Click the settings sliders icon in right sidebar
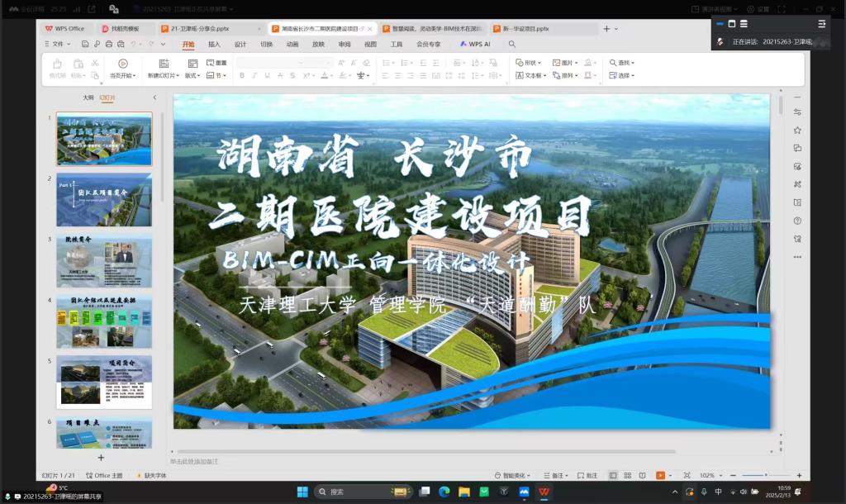The image size is (846, 504). [797, 112]
